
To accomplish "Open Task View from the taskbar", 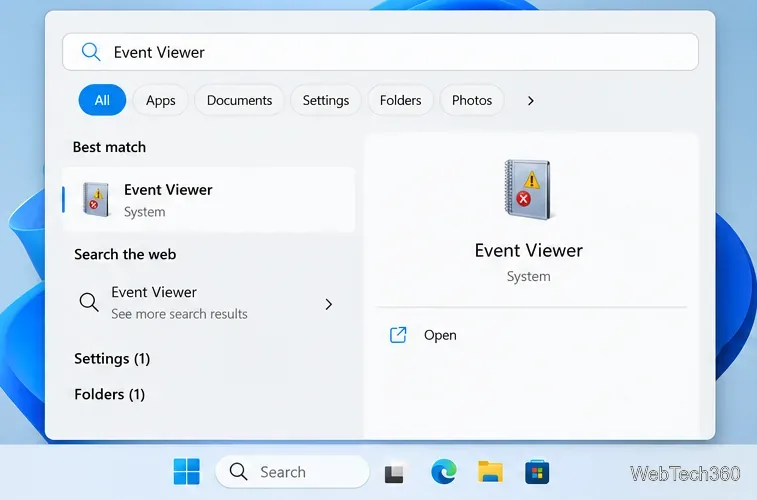I will 394,473.
